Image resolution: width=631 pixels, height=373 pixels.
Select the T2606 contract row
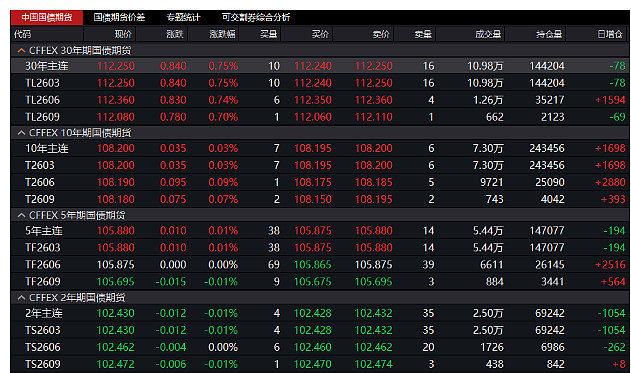coord(320,182)
